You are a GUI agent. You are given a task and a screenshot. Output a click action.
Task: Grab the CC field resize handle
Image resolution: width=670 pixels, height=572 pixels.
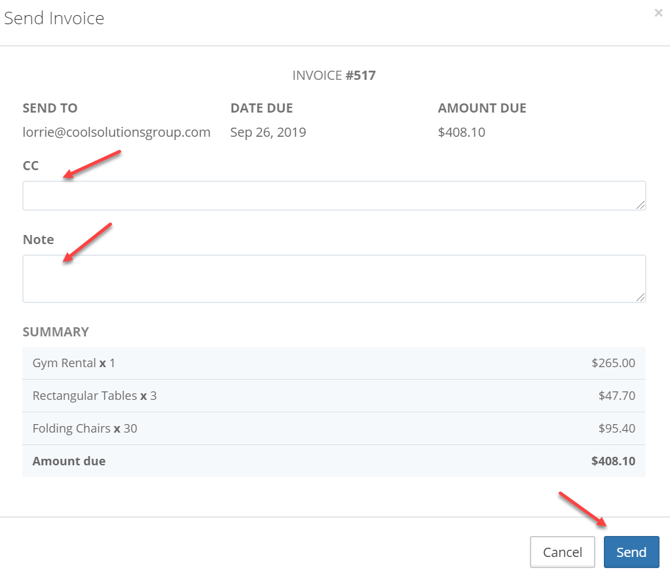tap(640, 205)
